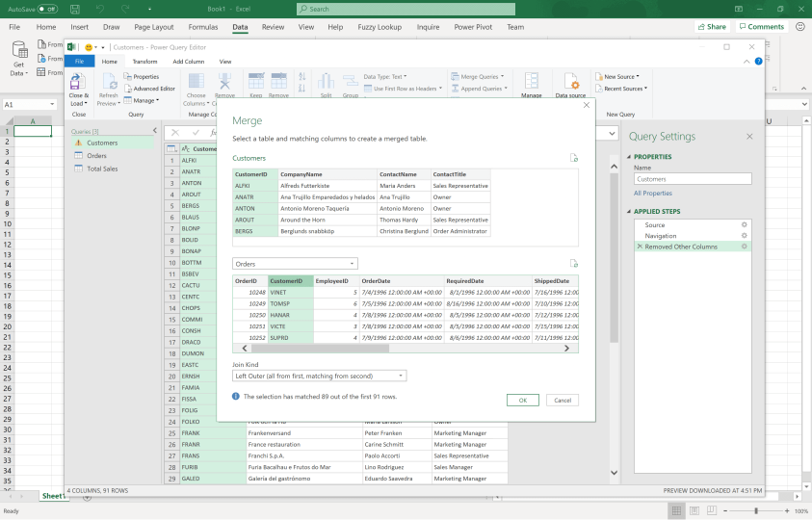Click the Comments button
This screenshot has height=520, width=812.
761,26
